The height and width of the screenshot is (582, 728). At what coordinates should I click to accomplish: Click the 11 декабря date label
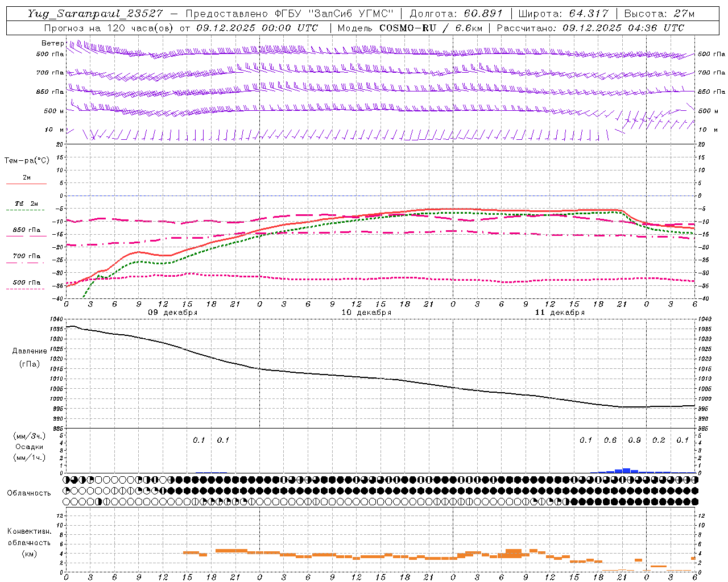pyautogui.click(x=560, y=313)
